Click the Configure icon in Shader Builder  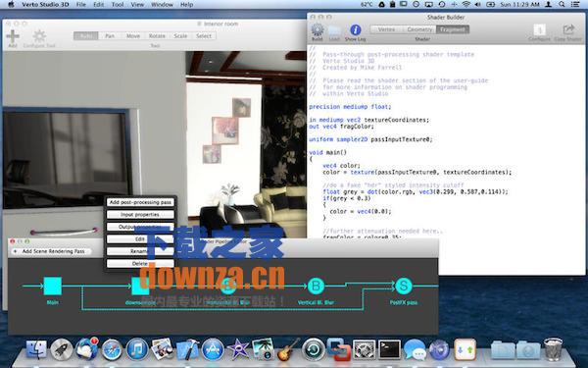tap(539, 29)
